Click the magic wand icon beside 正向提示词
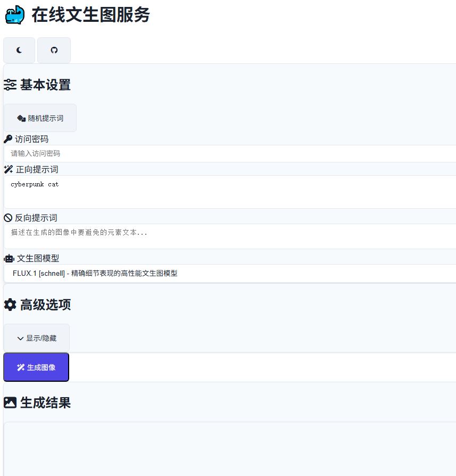Screen dimensions: 456x476 click(9, 169)
